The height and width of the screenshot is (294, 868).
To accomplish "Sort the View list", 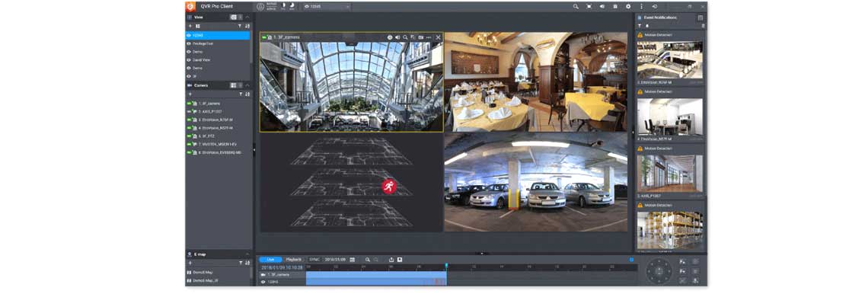I will 247,26.
